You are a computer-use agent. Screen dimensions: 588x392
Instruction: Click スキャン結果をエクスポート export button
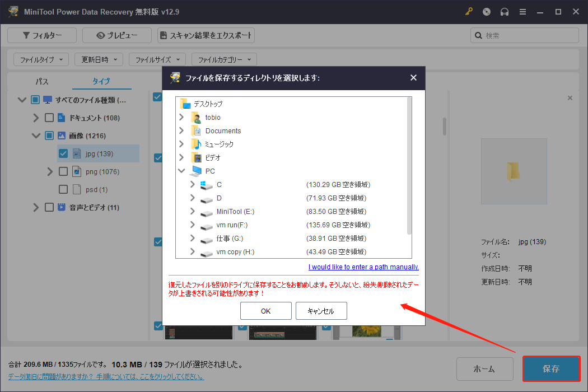tap(206, 35)
